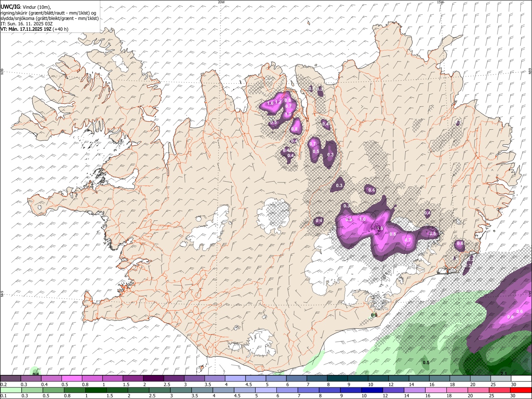
Task: Click the snow scale swatch between 3 and 3.5
Action: coord(194,379)
